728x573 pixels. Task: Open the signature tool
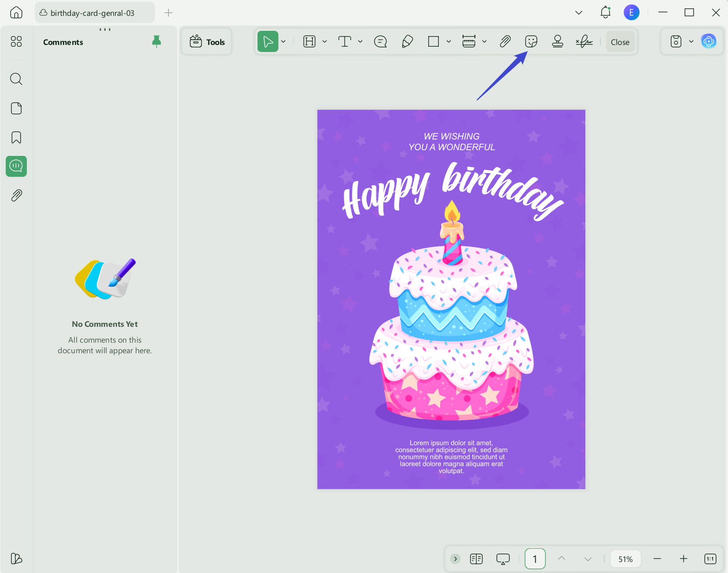584,42
